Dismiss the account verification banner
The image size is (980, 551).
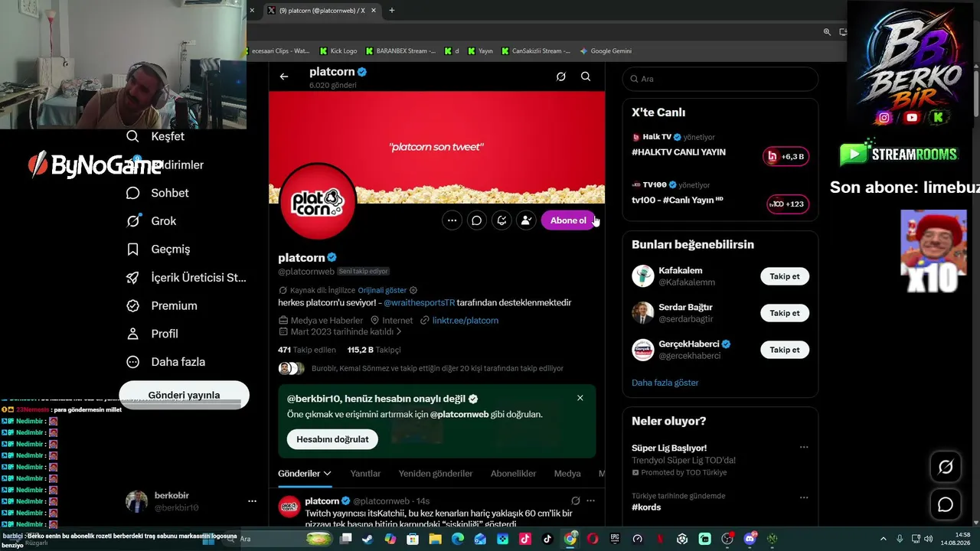tap(580, 398)
